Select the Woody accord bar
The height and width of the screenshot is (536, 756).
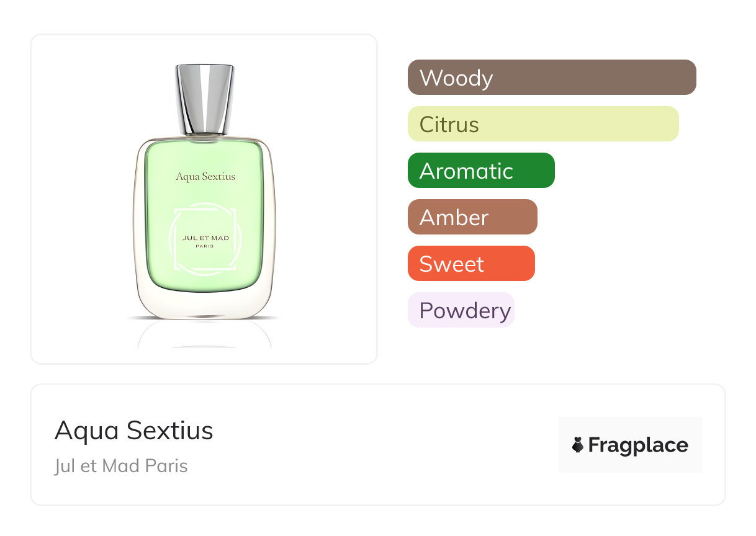pyautogui.click(x=552, y=78)
